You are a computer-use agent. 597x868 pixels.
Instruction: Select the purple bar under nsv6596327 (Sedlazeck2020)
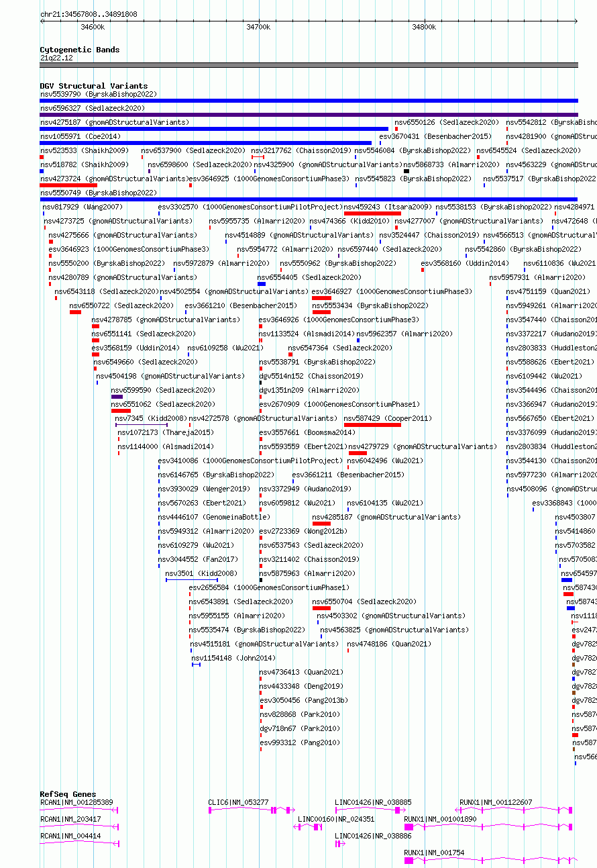coord(309,115)
